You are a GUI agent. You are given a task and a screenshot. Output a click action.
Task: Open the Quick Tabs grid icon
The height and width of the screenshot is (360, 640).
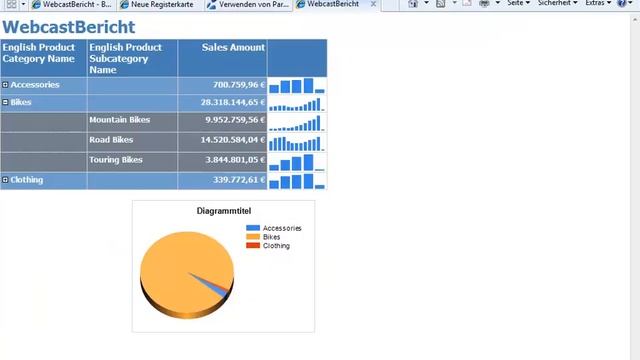tap(11, 4)
